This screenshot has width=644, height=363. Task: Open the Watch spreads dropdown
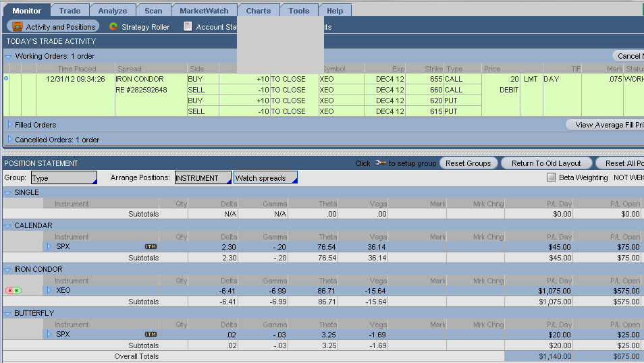tap(265, 178)
